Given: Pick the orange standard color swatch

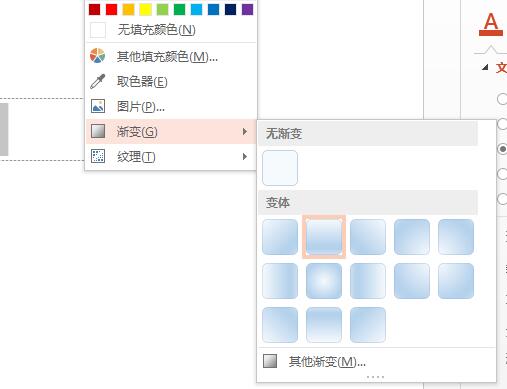Looking at the screenshot, I should [129, 9].
